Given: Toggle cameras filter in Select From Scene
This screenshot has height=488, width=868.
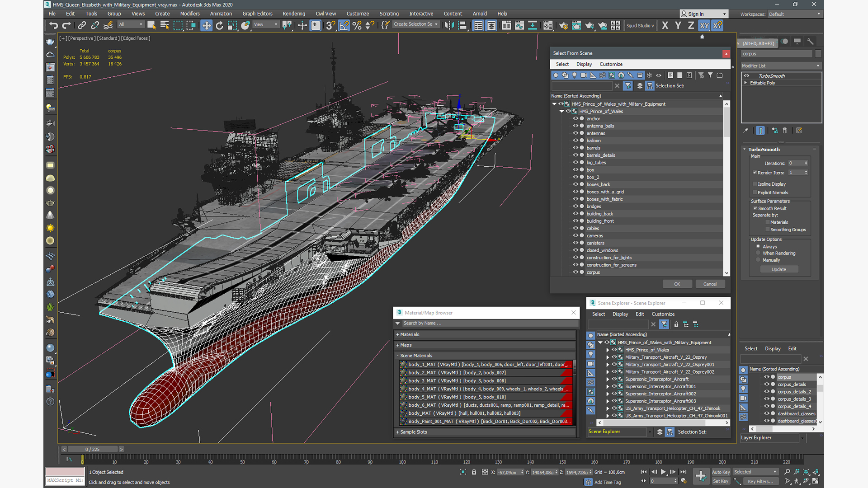Looking at the screenshot, I should pos(584,75).
